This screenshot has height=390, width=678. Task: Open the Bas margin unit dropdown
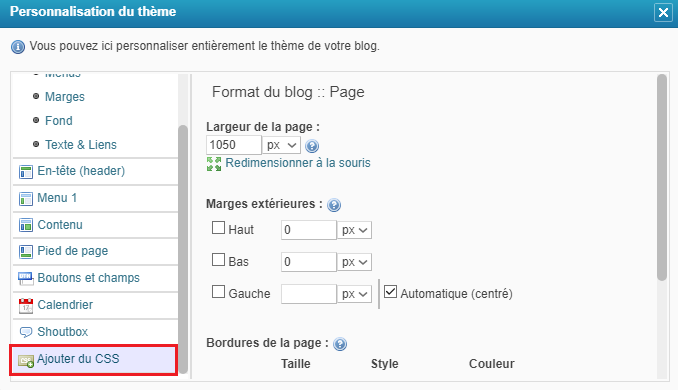[x=355, y=262]
